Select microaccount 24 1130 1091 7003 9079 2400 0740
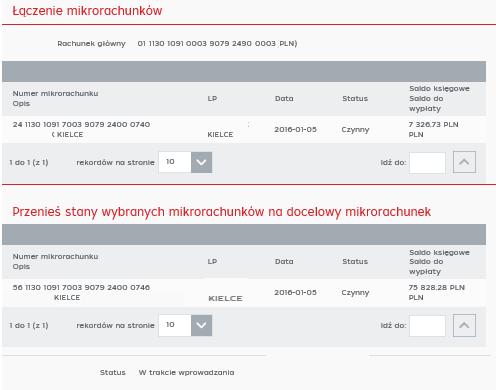This screenshot has width=496, height=390. 81,125
